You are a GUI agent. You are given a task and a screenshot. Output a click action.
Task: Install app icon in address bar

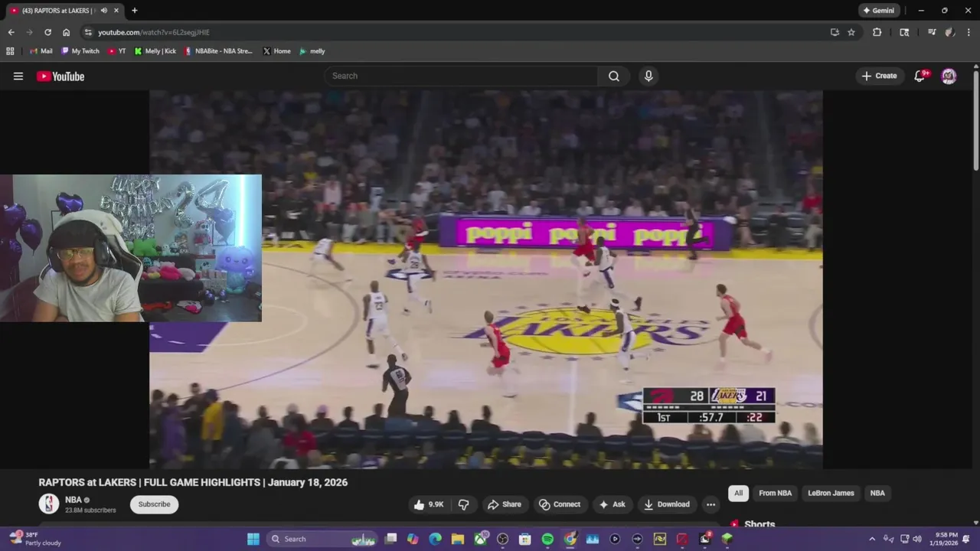coord(835,32)
